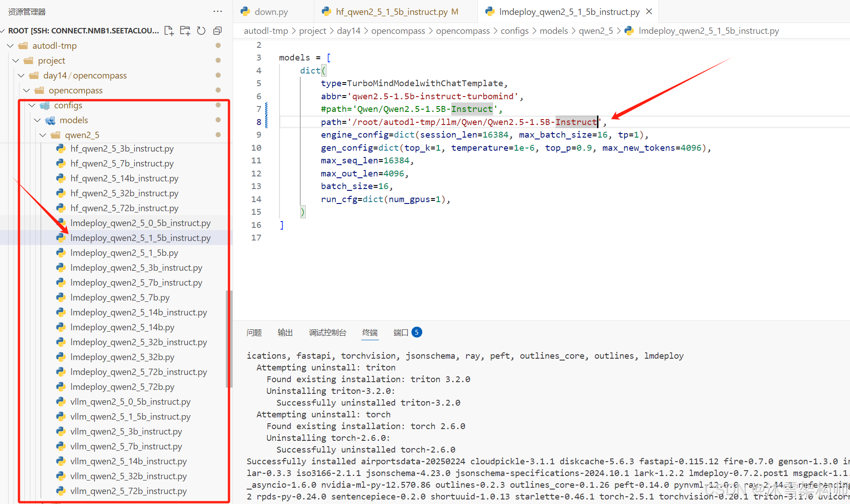850x504 pixels.
Task: Open vllm_qwen2_5_14b_instruct.py file
Action: click(129, 461)
